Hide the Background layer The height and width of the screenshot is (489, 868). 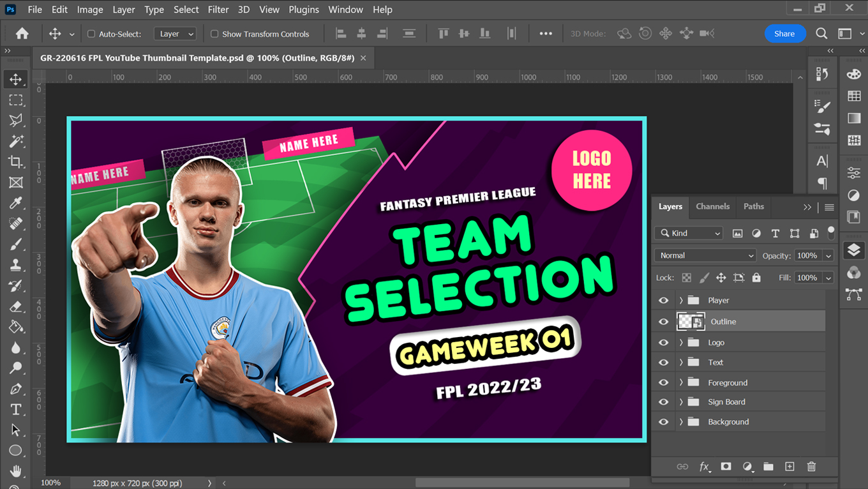(663, 421)
